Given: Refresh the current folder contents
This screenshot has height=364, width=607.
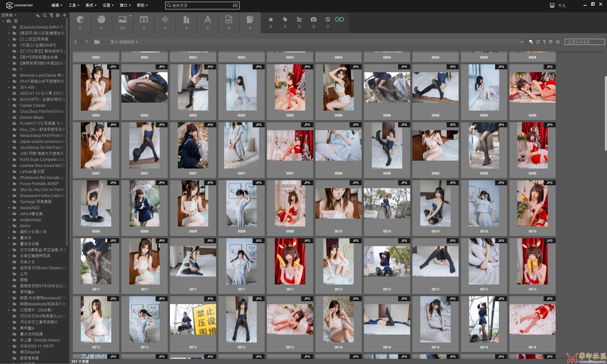Looking at the screenshot, I should click(538, 42).
